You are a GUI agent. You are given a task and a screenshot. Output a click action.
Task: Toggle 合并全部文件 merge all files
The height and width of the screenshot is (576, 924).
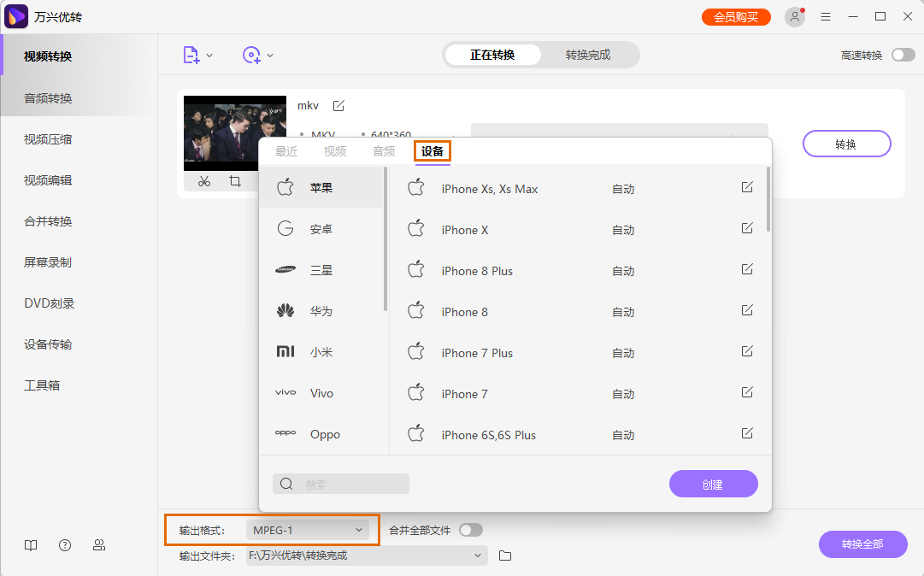(470, 530)
